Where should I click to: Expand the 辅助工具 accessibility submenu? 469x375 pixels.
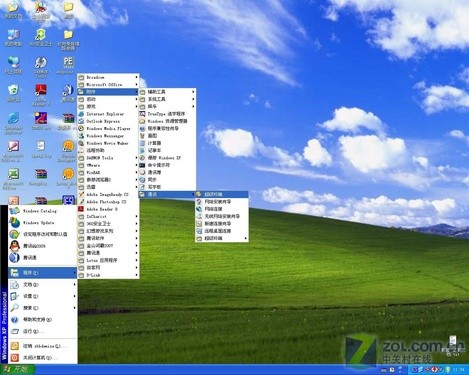click(167, 92)
